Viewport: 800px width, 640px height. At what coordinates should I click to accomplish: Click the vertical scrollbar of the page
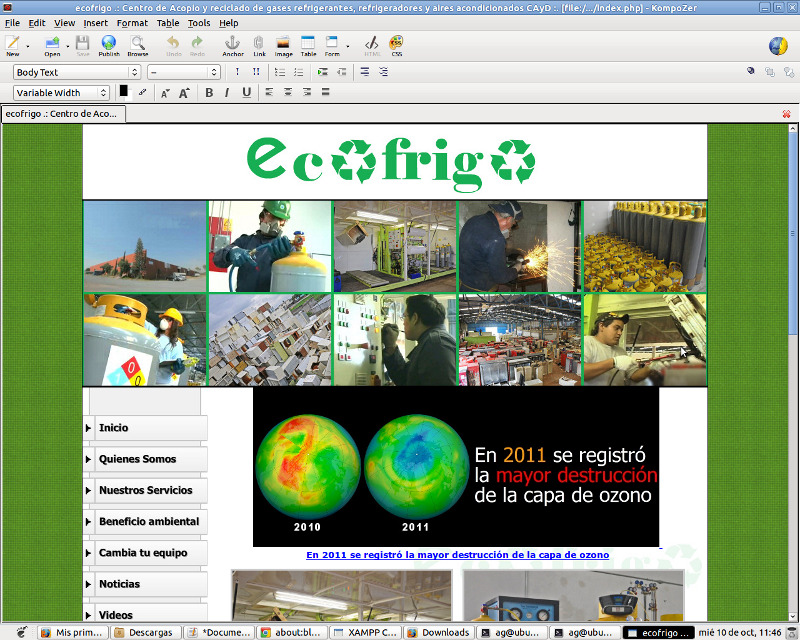click(793, 372)
